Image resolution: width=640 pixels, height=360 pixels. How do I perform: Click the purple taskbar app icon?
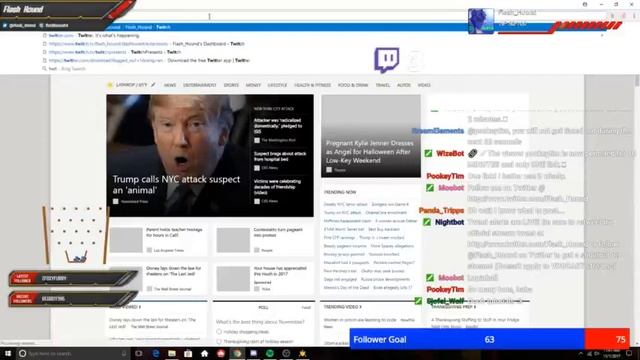253,353
